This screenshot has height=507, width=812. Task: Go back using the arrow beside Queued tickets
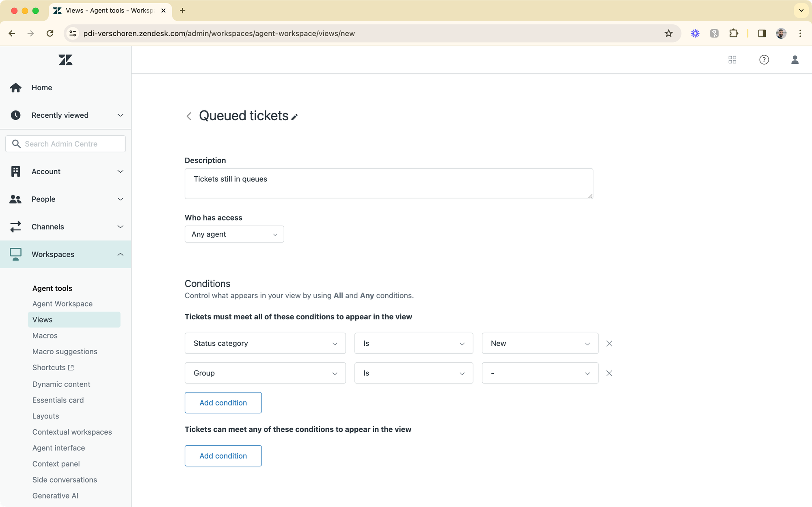pyautogui.click(x=189, y=116)
